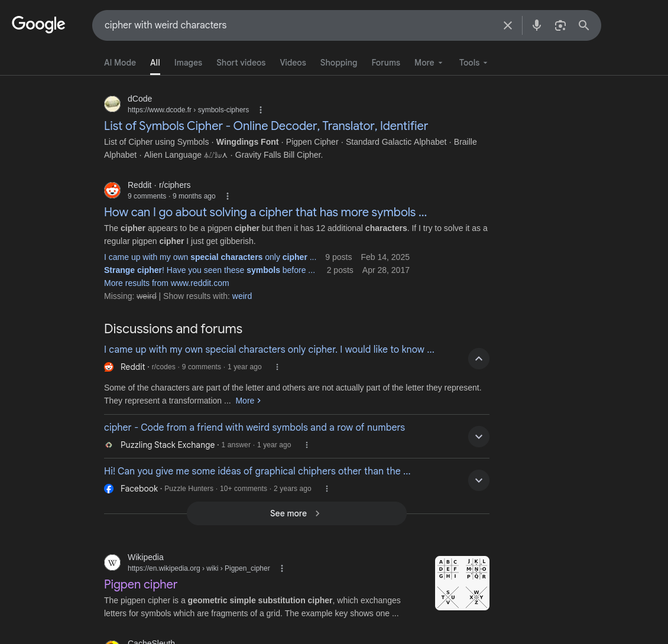Open three-dot menu for Facebook discussion
Viewport: 668px width, 644px height.
click(327, 489)
